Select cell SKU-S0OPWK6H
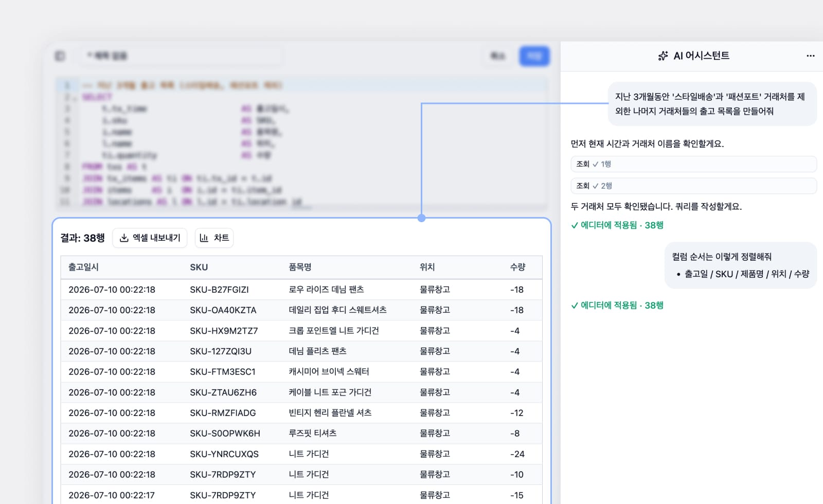The image size is (823, 504). click(225, 434)
